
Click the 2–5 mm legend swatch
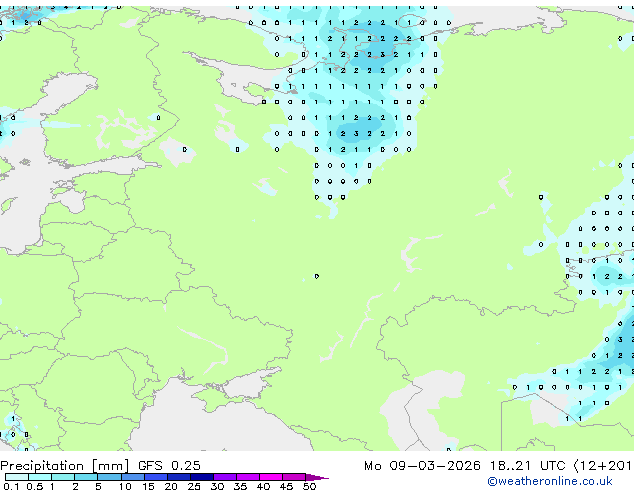point(86,477)
